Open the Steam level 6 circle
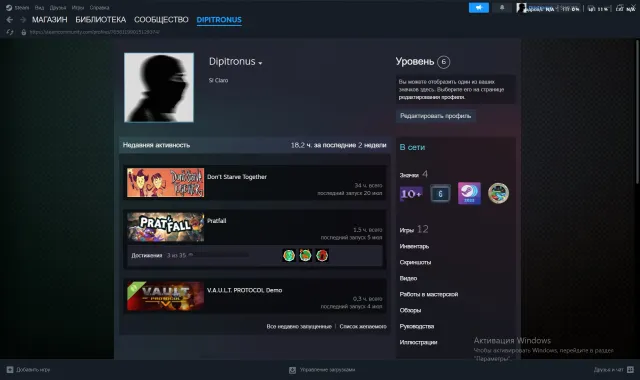 point(444,62)
